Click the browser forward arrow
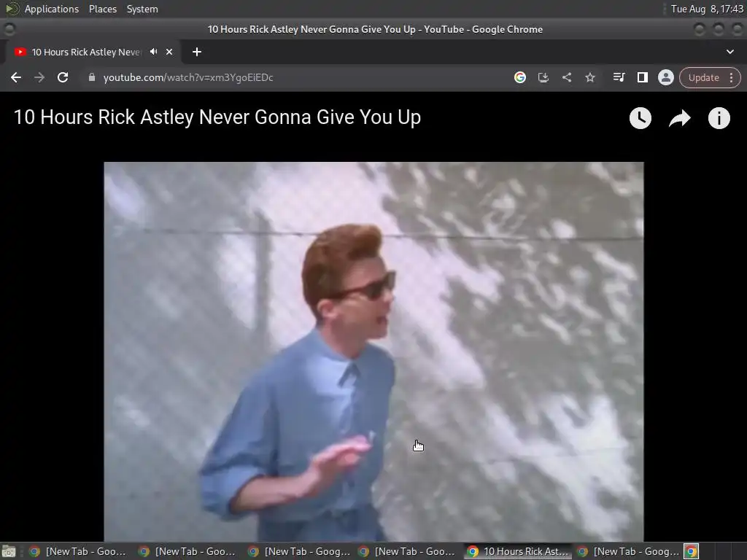 (39, 77)
